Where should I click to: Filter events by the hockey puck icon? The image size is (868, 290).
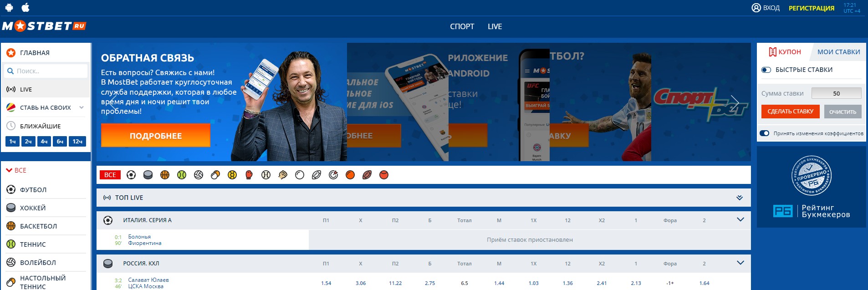pyautogui.click(x=148, y=175)
